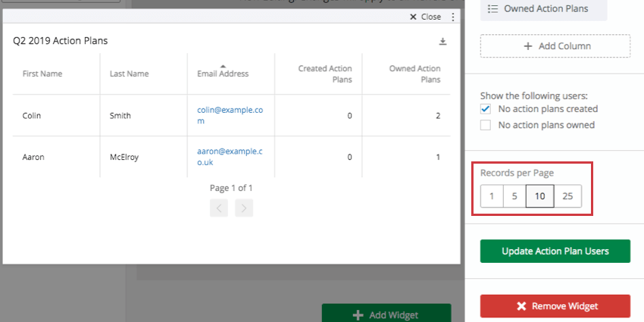Click Aaron's owned action plans value 1
This screenshot has height=322, width=644.
pos(438,157)
